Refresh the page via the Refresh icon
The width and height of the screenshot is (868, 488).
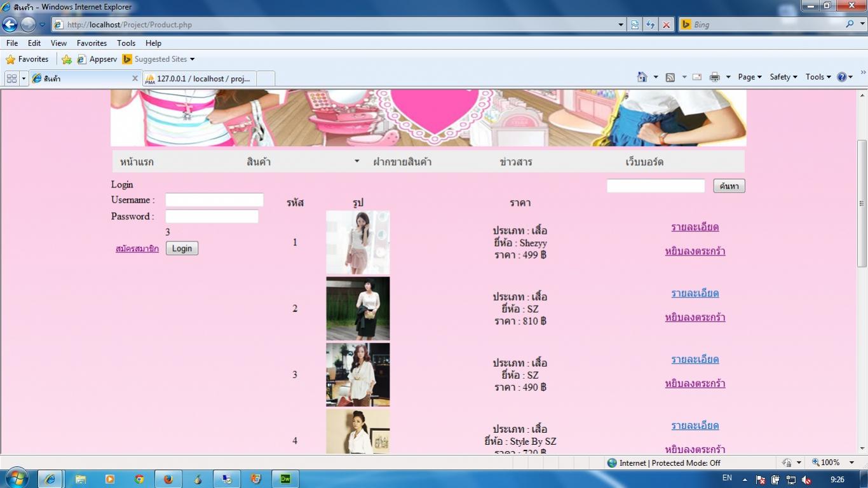tap(651, 25)
